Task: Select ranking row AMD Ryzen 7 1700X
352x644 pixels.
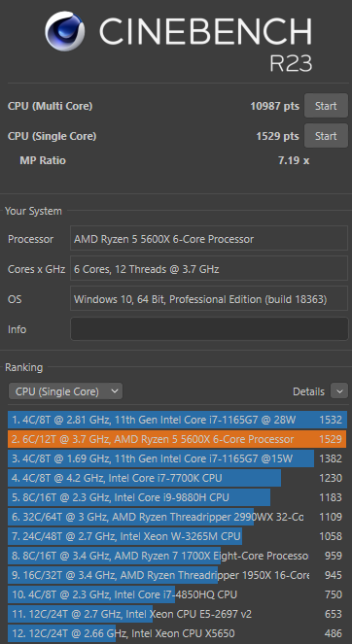Action: click(x=177, y=556)
